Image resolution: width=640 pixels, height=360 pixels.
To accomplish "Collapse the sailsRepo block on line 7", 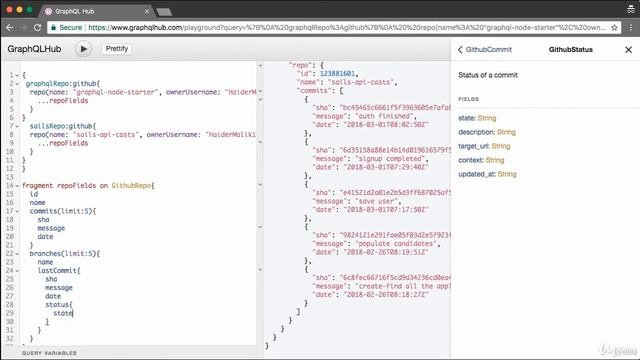I will pyautogui.click(x=17, y=126).
